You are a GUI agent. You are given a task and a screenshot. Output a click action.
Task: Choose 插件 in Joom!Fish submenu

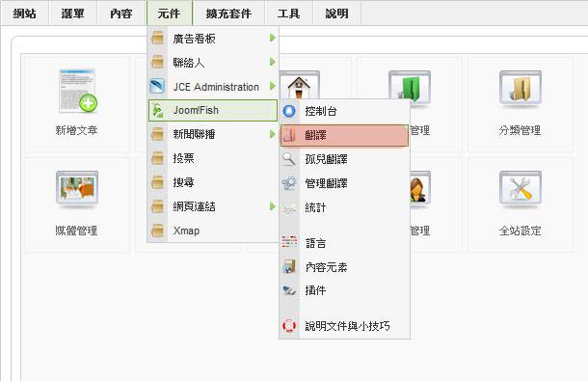tap(344, 290)
